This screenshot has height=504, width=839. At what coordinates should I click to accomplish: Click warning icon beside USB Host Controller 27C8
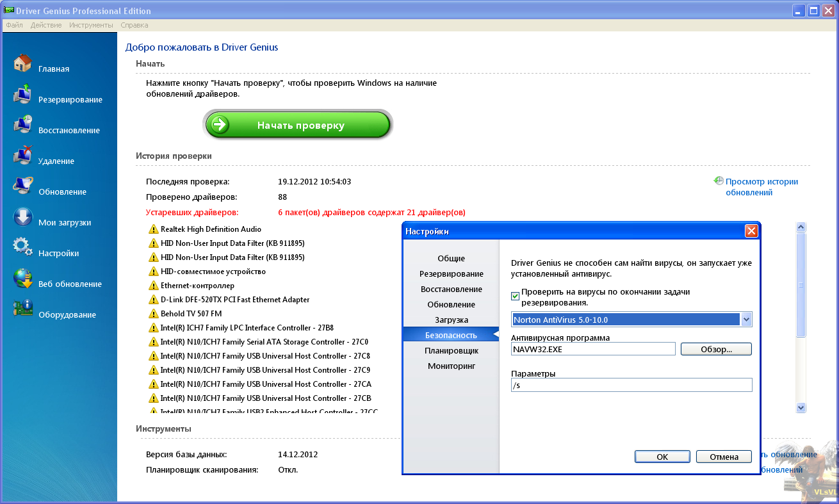tap(153, 356)
